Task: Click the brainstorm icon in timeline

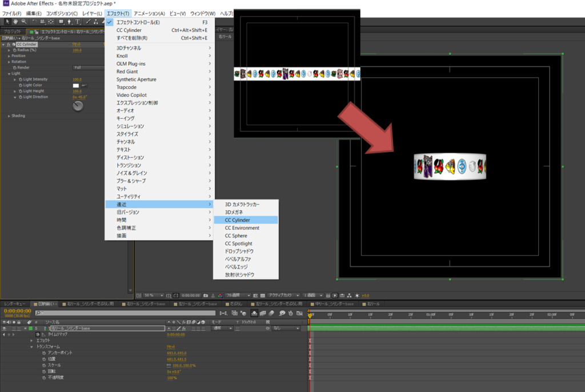Action: pyautogui.click(x=282, y=313)
